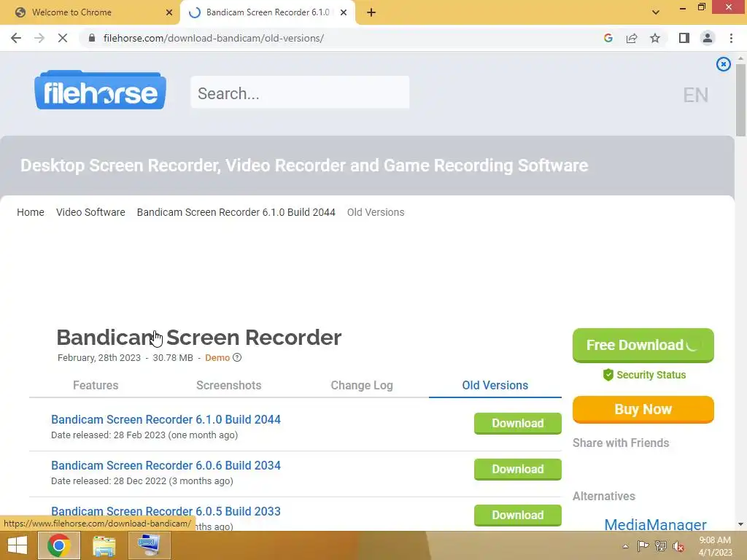Click the green Free Download button

pos(643,345)
